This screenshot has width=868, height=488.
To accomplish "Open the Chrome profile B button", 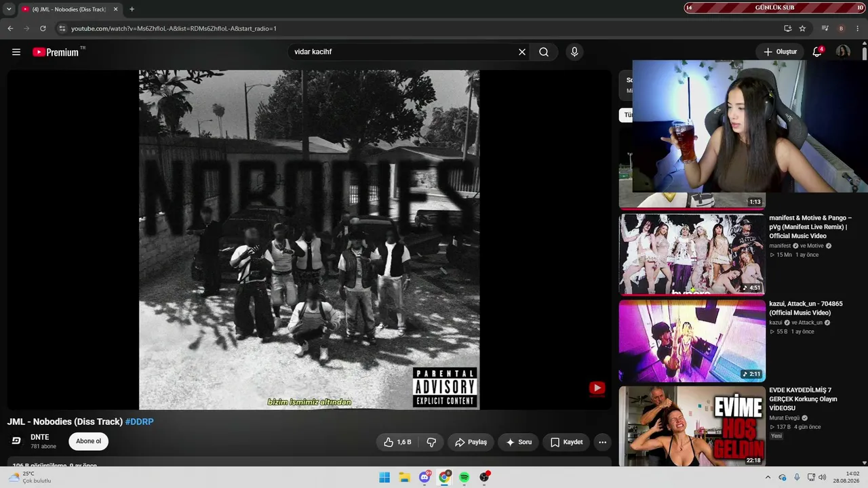I will point(842,28).
